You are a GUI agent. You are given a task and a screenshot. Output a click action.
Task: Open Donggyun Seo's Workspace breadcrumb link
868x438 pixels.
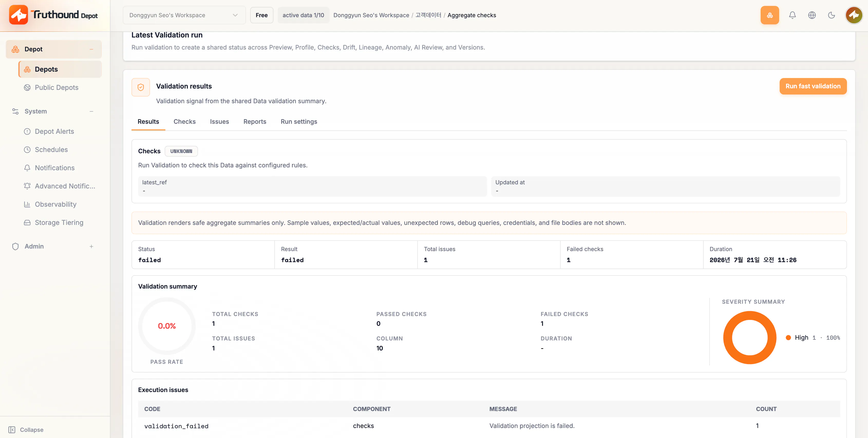pos(371,15)
